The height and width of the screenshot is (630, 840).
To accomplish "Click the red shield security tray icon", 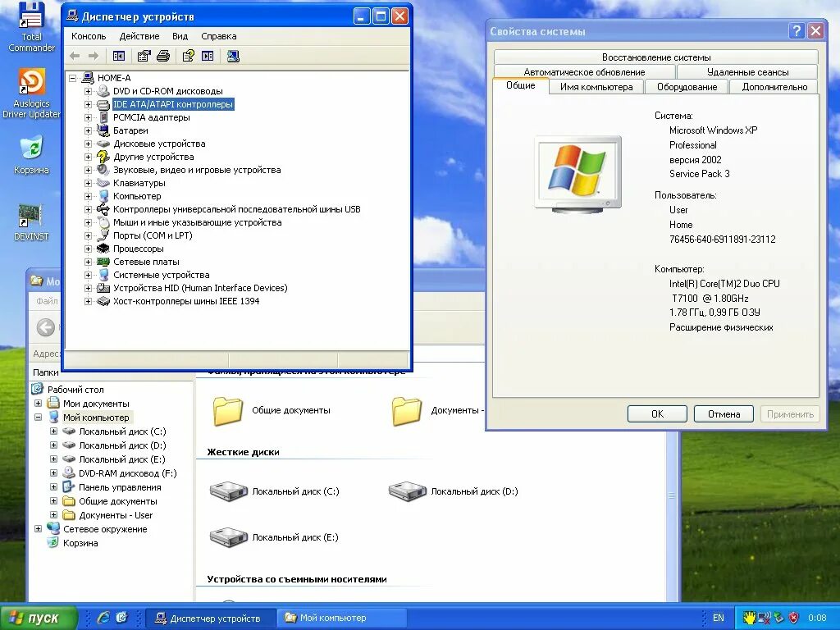I will pos(793,618).
